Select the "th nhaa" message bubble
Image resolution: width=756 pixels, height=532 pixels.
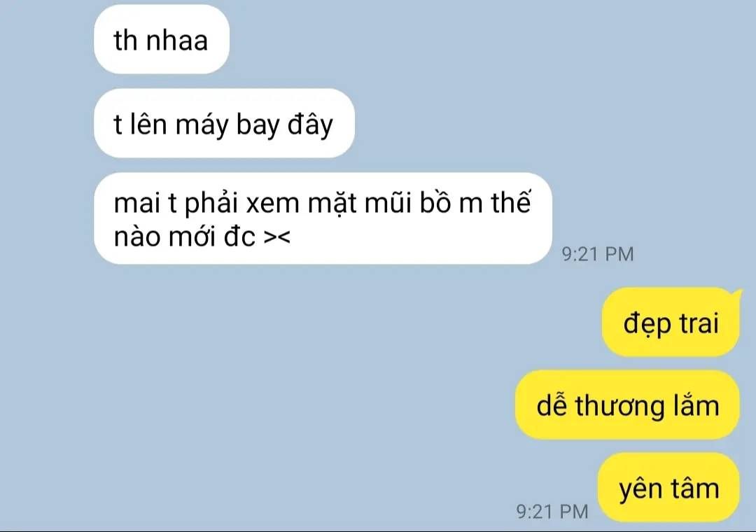[x=162, y=39]
